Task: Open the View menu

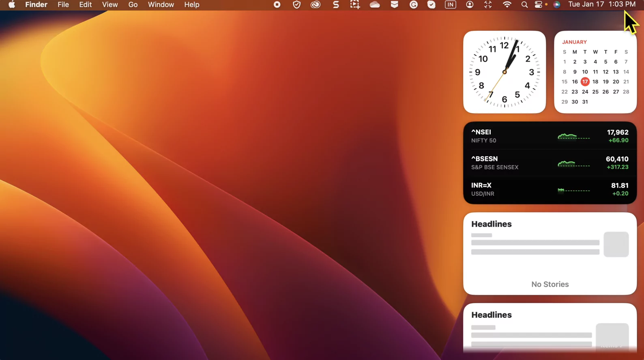Action: point(109,4)
